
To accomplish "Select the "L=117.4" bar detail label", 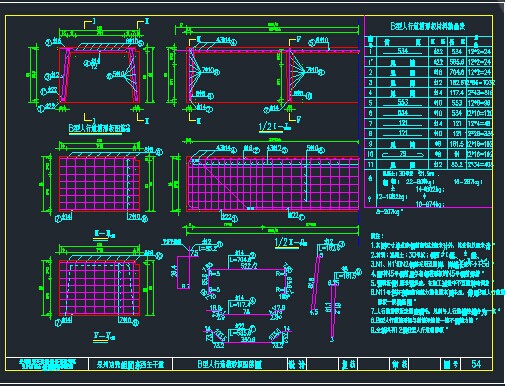I will pos(239,304).
